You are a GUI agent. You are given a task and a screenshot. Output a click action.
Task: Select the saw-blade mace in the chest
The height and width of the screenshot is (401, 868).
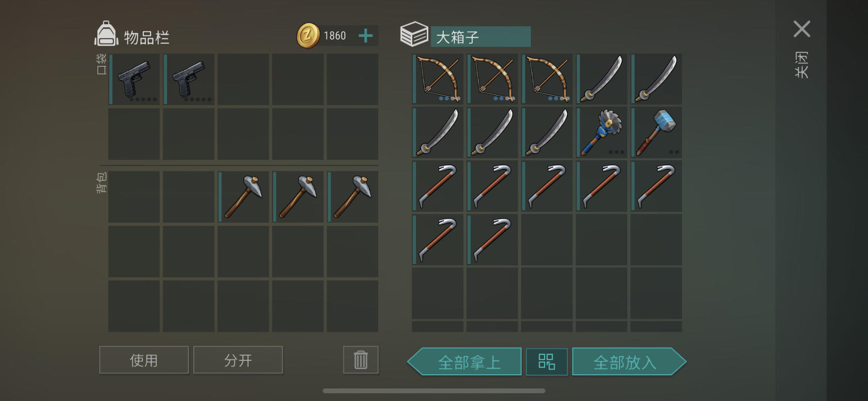[602, 132]
